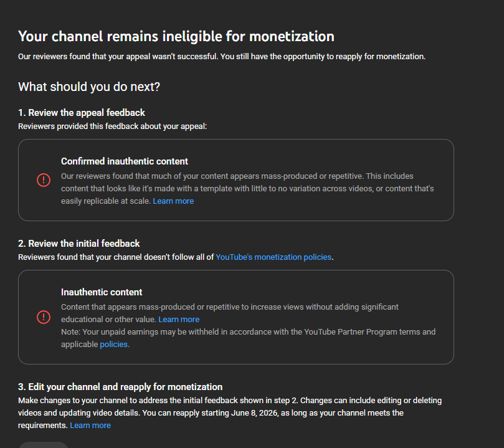Click the 'Inauthentic content' card title
Screen dimensions: 504x448
pyautogui.click(x=102, y=292)
